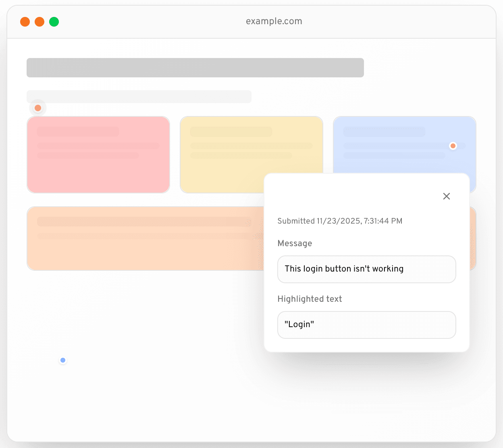Click the Submitted timestamp text
This screenshot has height=448, width=503.
(340, 221)
